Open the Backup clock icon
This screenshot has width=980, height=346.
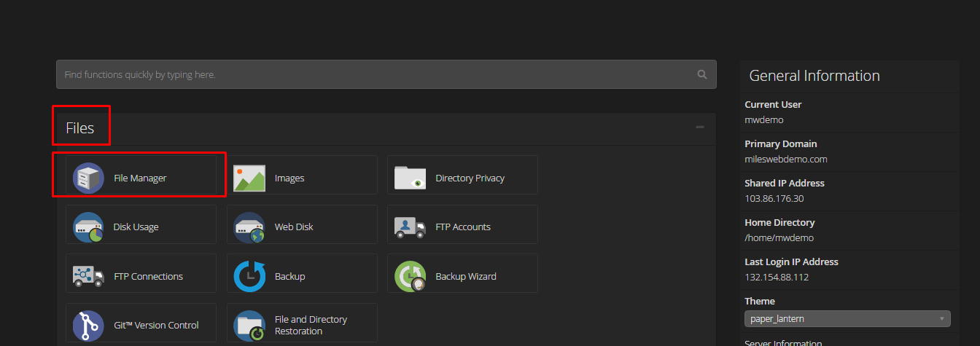249,276
